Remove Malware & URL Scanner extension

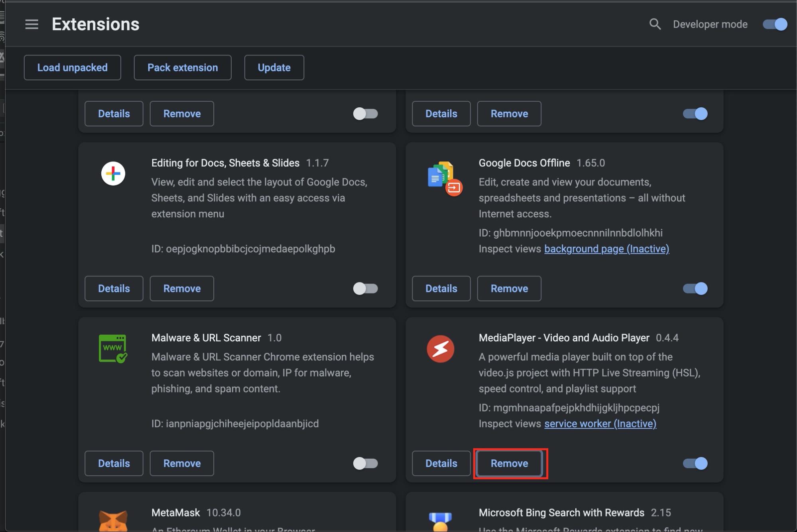click(182, 463)
